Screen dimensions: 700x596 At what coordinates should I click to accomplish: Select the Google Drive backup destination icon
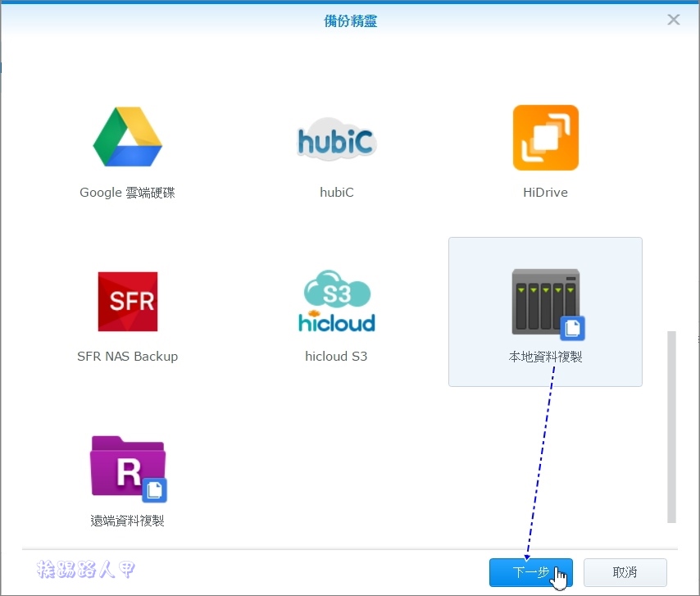click(128, 137)
